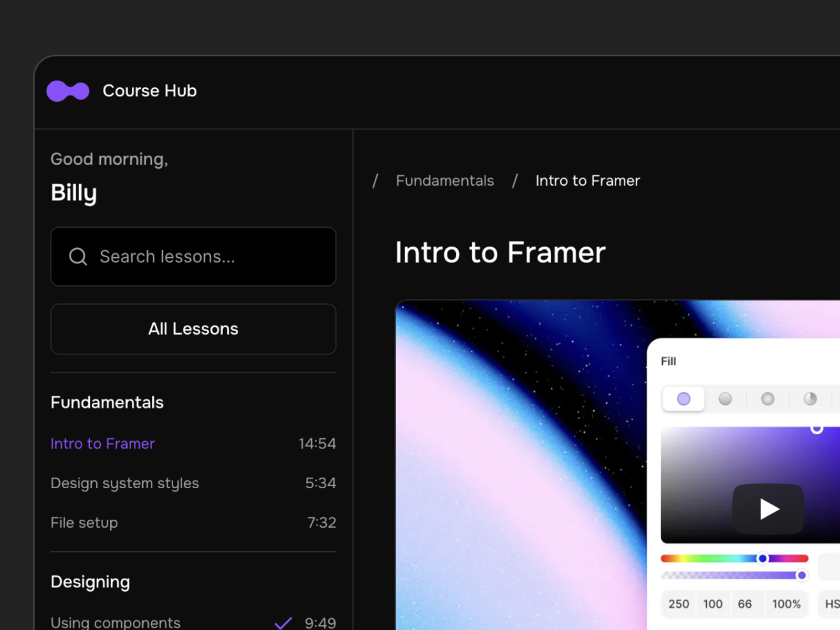Click the 100% opacity value field
Viewport: 840px width, 630px height.
tap(786, 604)
